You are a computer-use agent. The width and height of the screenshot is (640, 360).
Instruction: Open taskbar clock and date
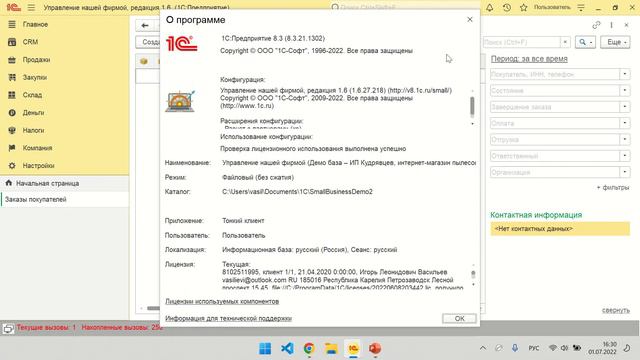point(602,348)
